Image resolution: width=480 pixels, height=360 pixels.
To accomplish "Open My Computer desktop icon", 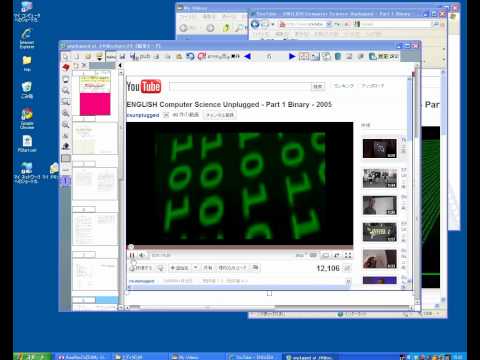I will point(27,12).
